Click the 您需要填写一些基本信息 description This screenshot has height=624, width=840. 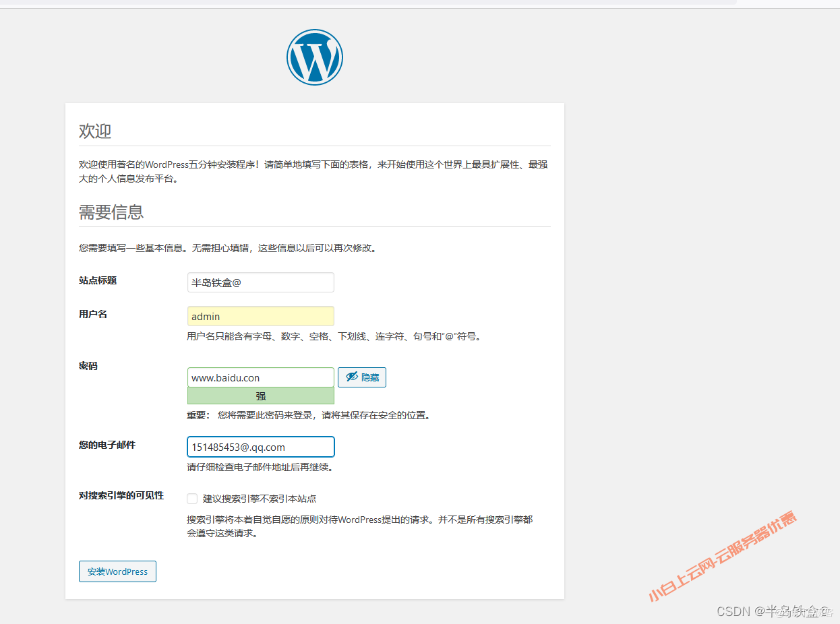[228, 248]
